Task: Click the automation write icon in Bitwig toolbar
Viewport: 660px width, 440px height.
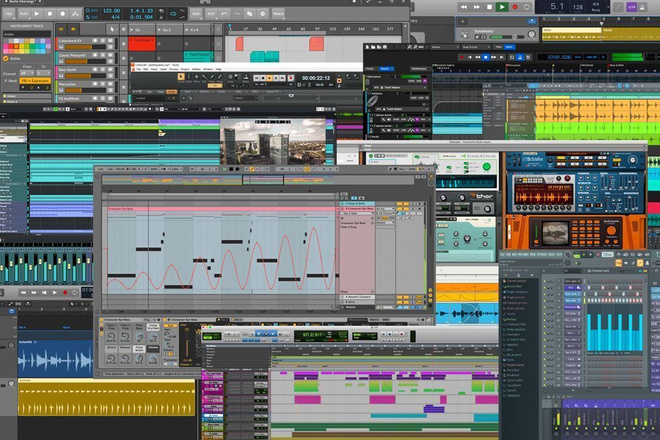Action: [x=76, y=13]
